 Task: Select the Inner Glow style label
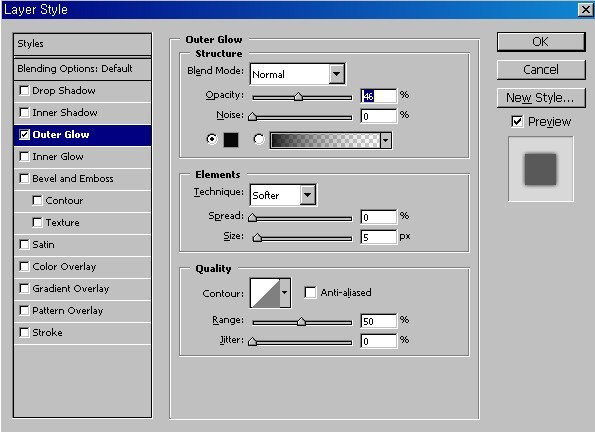coord(58,157)
